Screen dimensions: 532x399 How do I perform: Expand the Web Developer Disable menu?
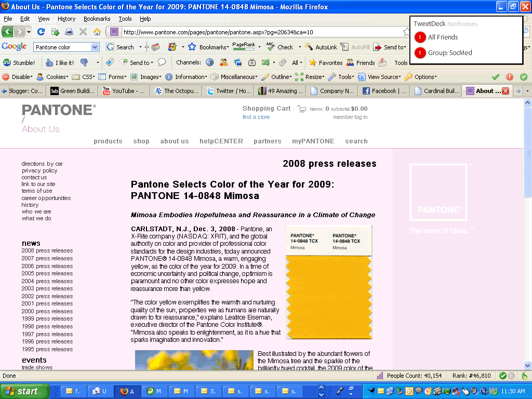point(18,77)
